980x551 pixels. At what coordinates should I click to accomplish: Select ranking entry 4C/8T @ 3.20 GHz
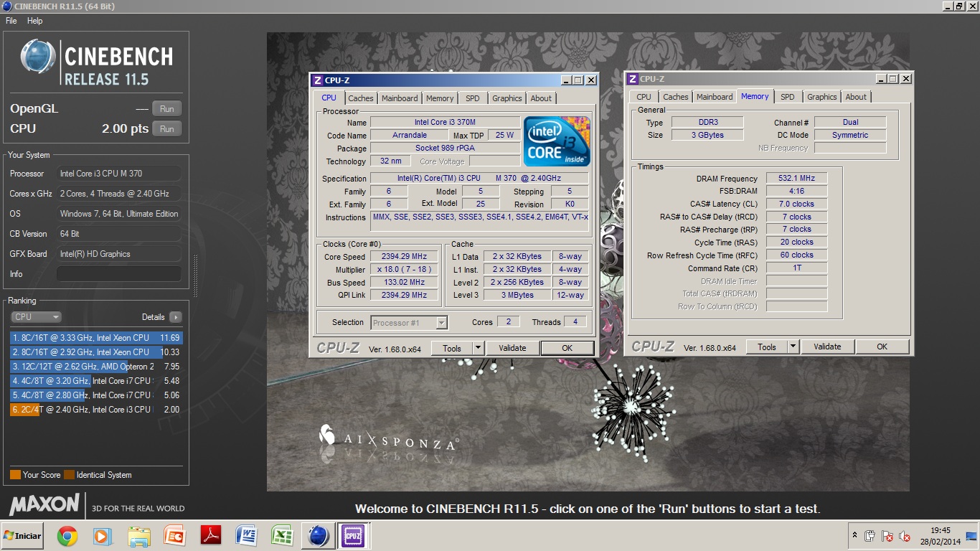(x=96, y=381)
